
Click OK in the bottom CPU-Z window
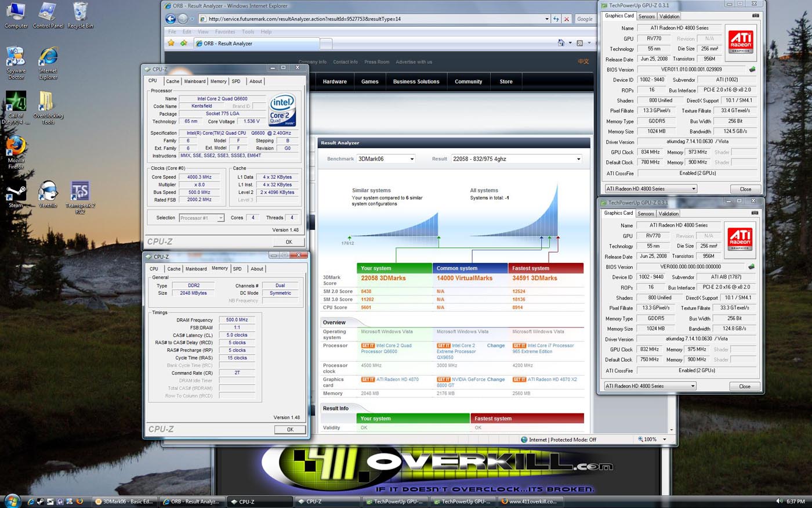pos(290,430)
